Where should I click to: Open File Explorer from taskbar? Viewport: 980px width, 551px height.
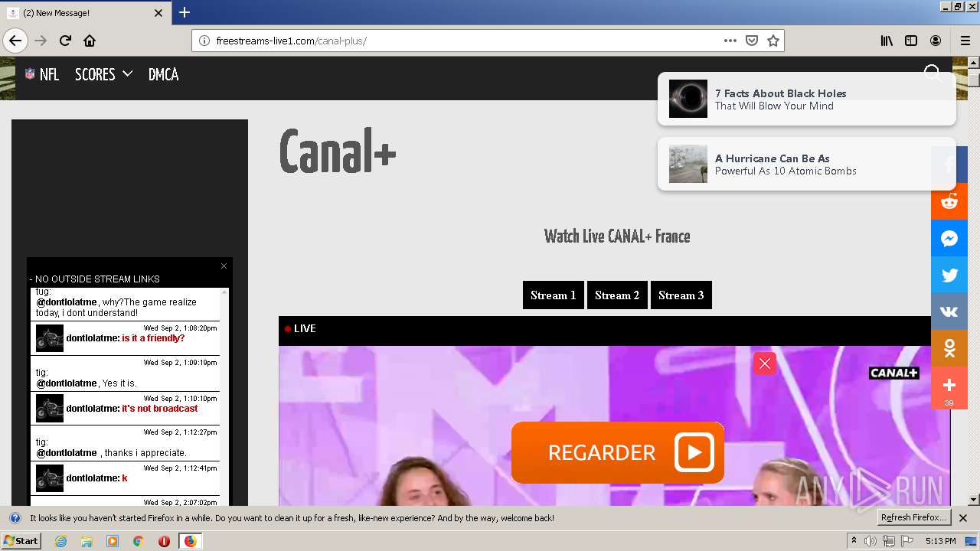(x=87, y=541)
